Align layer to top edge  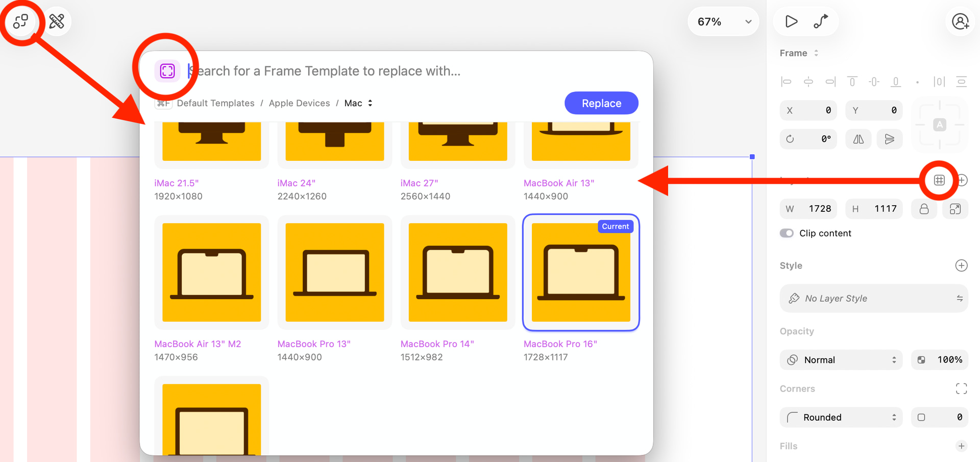click(852, 82)
